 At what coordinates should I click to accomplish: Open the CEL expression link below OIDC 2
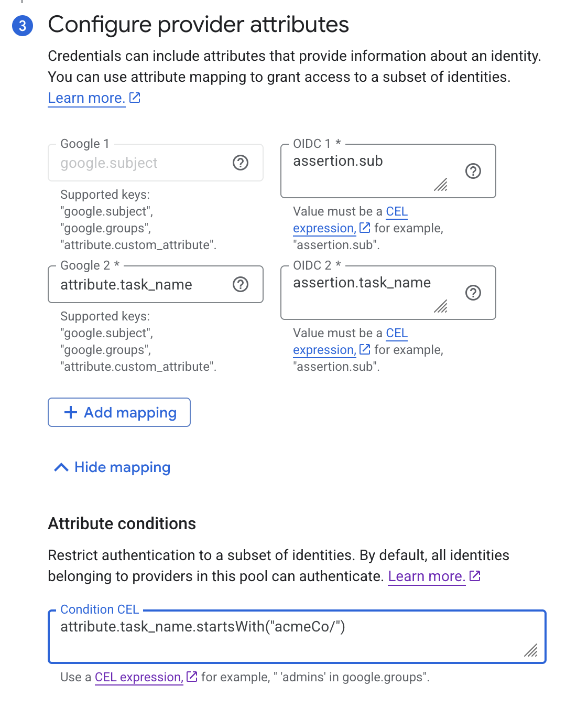pyautogui.click(x=323, y=349)
